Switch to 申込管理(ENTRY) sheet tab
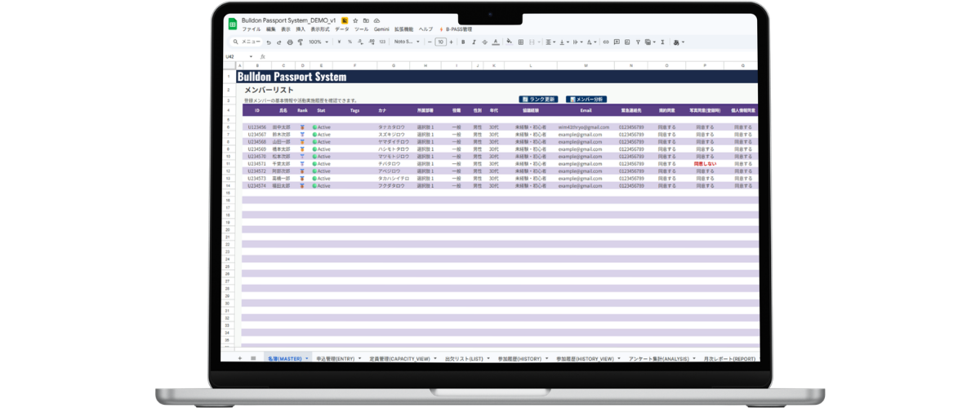The height and width of the screenshot is (408, 980). coord(335,358)
